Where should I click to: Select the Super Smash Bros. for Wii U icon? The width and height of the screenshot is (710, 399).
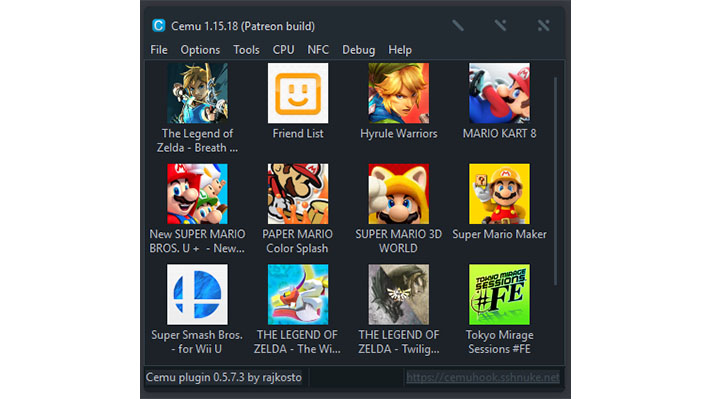coord(197,294)
